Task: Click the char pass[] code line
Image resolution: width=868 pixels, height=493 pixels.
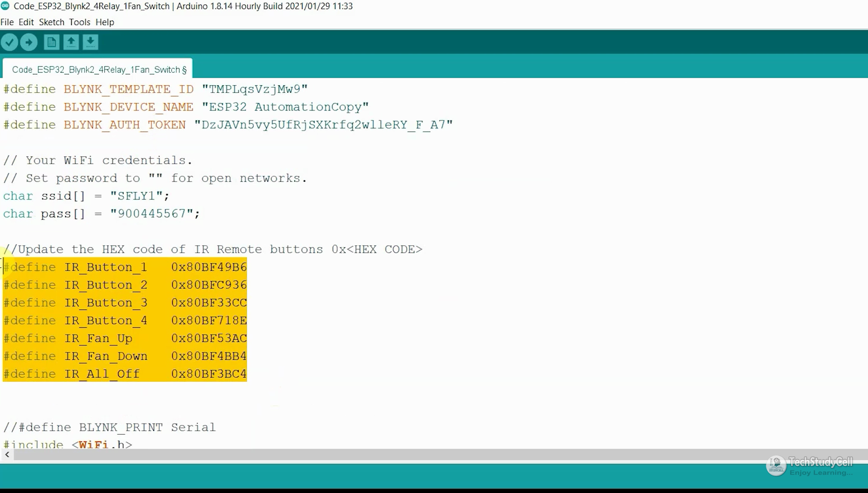Action: coord(101,213)
